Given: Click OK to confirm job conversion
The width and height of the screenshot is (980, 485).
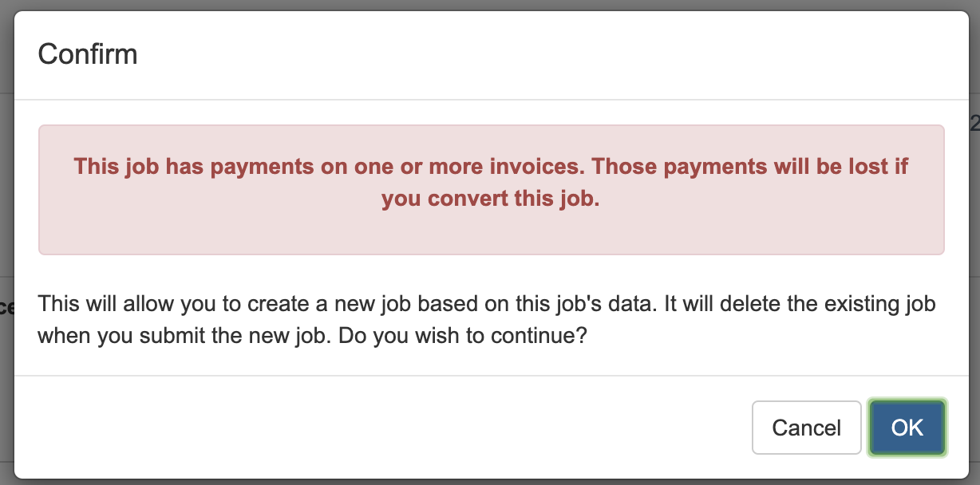Looking at the screenshot, I should [x=907, y=428].
